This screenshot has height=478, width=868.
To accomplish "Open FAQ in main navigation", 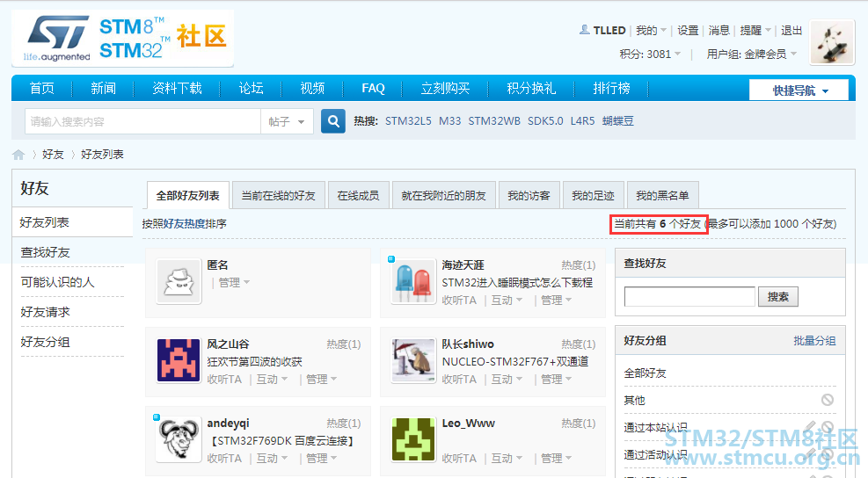I will click(373, 89).
